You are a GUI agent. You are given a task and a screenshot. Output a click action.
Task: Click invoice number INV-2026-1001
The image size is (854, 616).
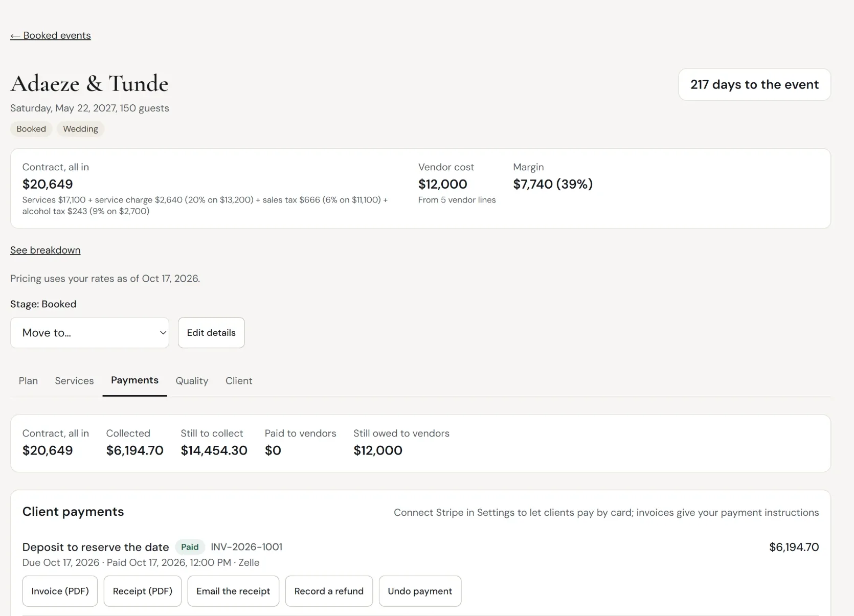pyautogui.click(x=246, y=547)
